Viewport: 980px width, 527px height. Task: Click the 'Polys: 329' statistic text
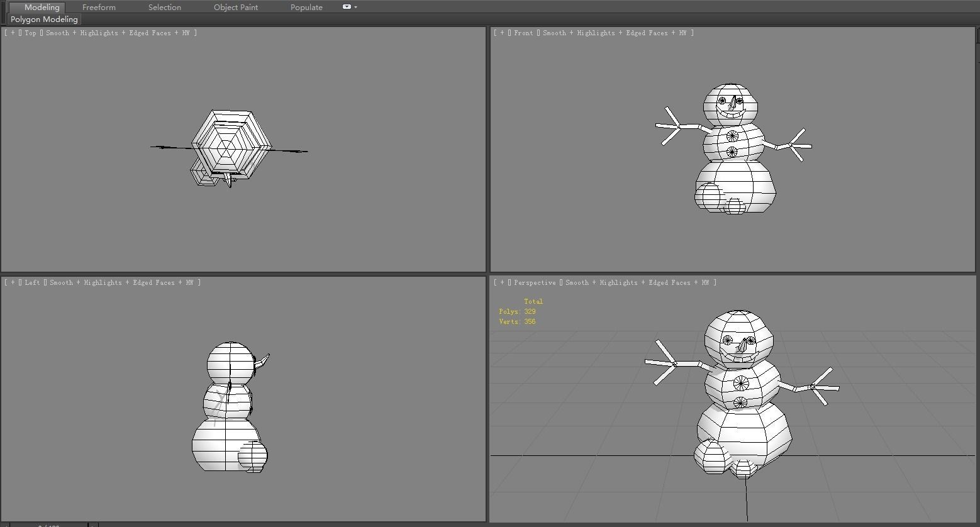(517, 311)
